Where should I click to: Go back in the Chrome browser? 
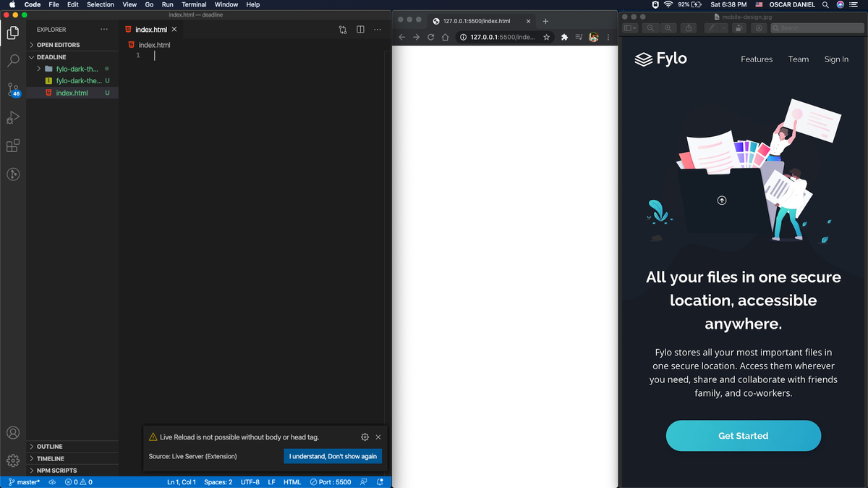tap(402, 37)
